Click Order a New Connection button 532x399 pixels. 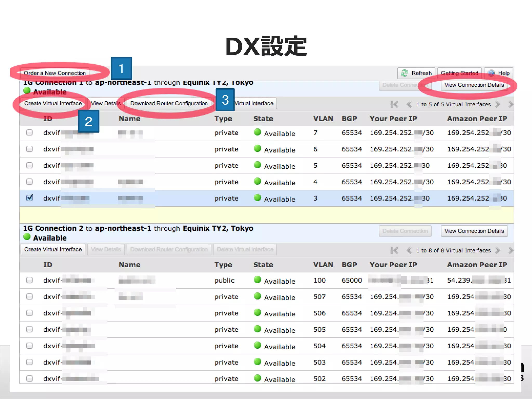[55, 73]
